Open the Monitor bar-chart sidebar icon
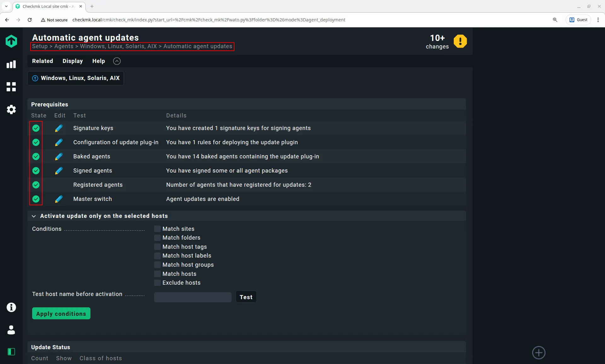Image resolution: width=605 pixels, height=364 pixels. click(x=11, y=65)
